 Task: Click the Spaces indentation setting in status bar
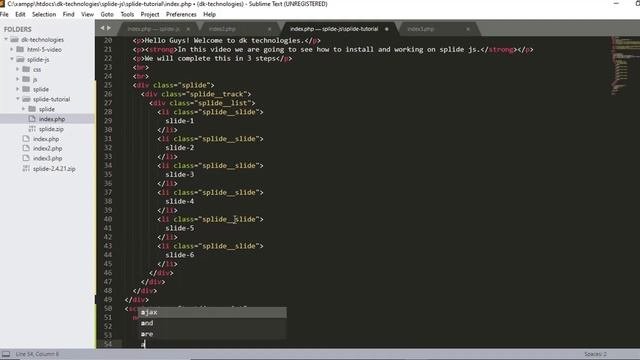click(x=596, y=354)
